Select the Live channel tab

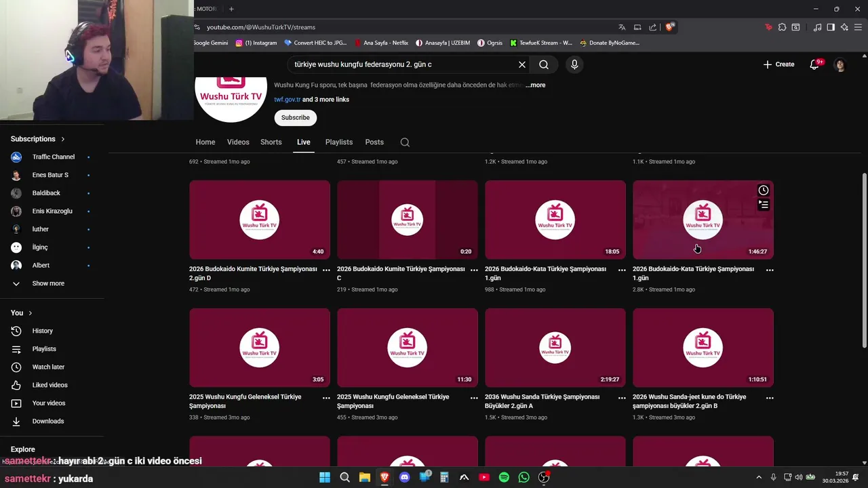click(304, 142)
